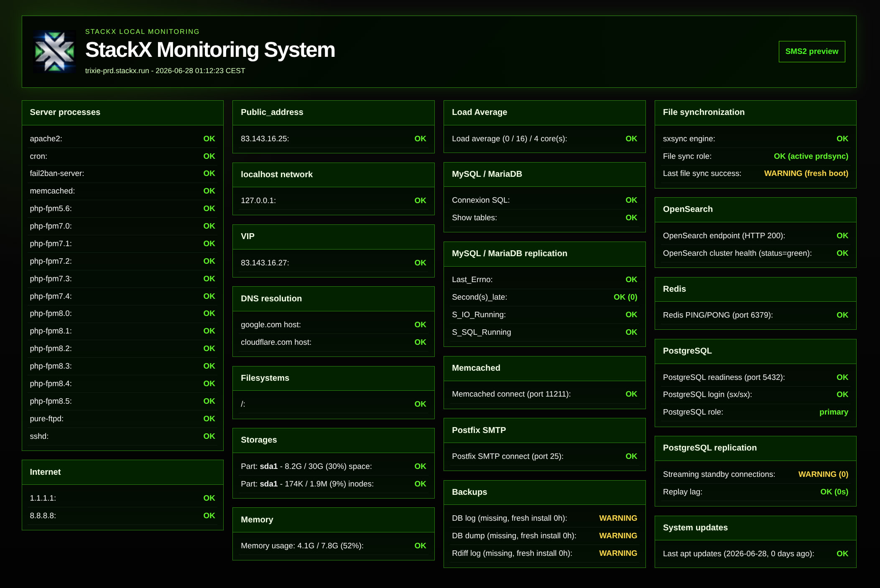880x588 pixels.
Task: Click the PostgreSQL login (sx/sx) row
Action: tap(755, 395)
